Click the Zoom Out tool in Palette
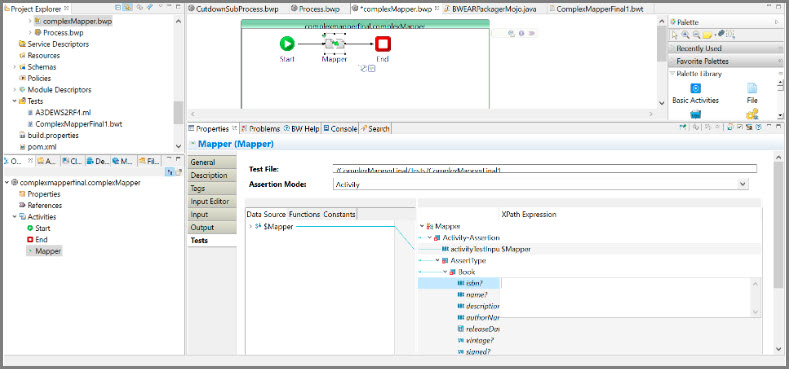Screen dimensions: 789x369 click(x=696, y=35)
